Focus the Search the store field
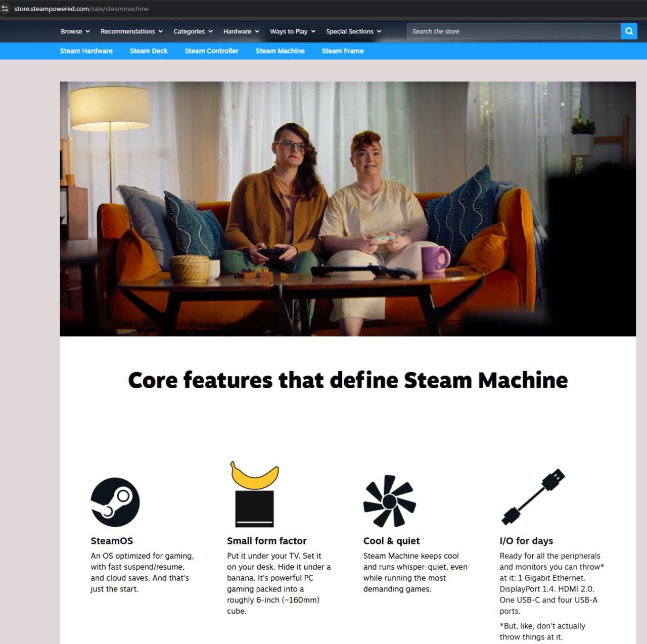 coord(513,31)
